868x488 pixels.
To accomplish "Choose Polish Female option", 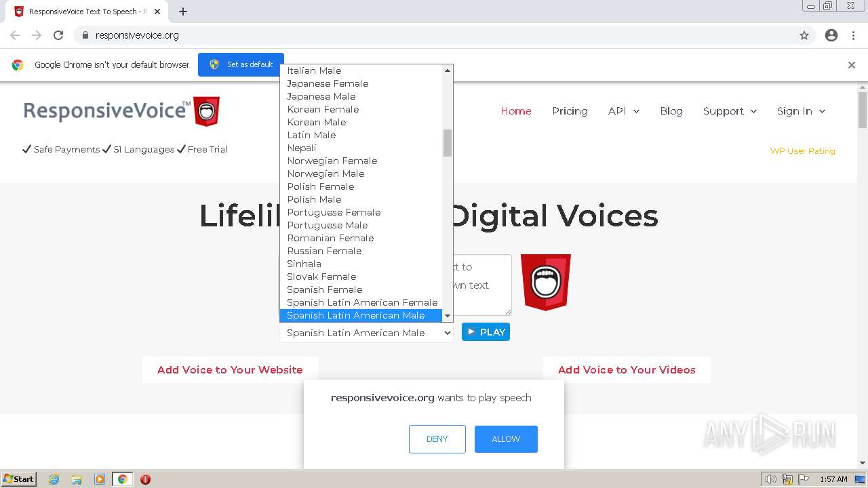I will 361,186.
